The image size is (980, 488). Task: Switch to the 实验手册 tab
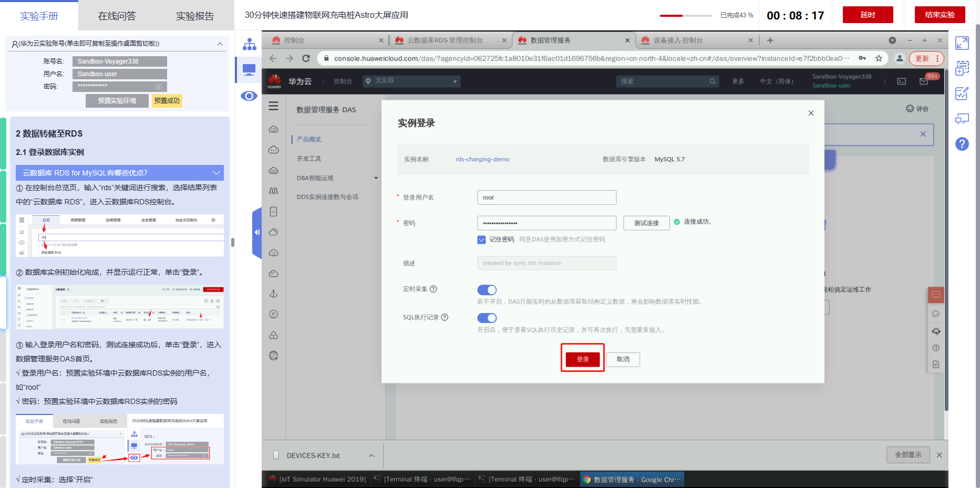coord(39,16)
